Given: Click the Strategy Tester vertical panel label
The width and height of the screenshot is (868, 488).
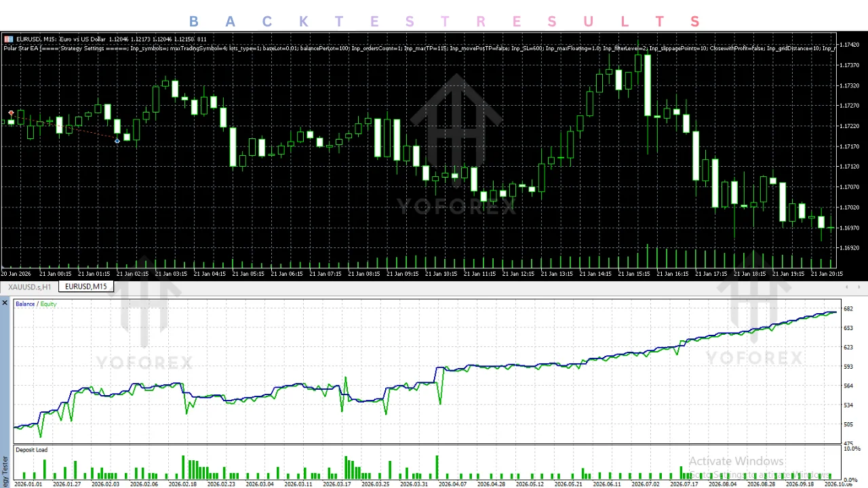Looking at the screenshot, I should (5, 471).
